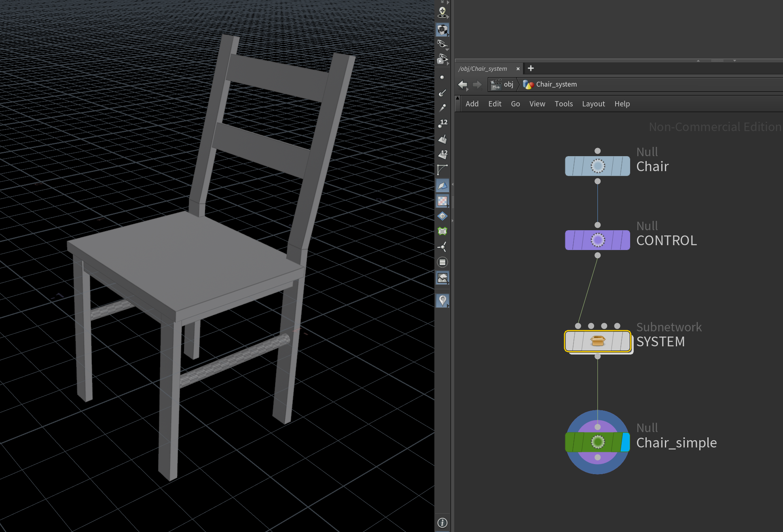Toggle display point trails icon

click(442, 108)
